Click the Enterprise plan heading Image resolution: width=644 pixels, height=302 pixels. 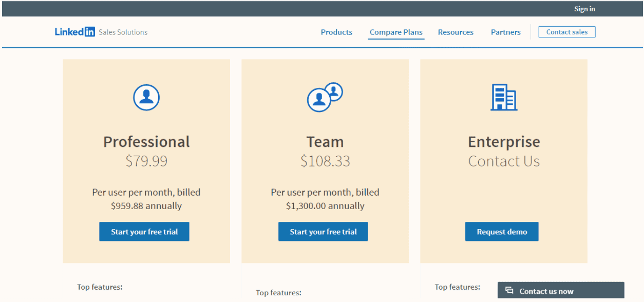pyautogui.click(x=504, y=142)
